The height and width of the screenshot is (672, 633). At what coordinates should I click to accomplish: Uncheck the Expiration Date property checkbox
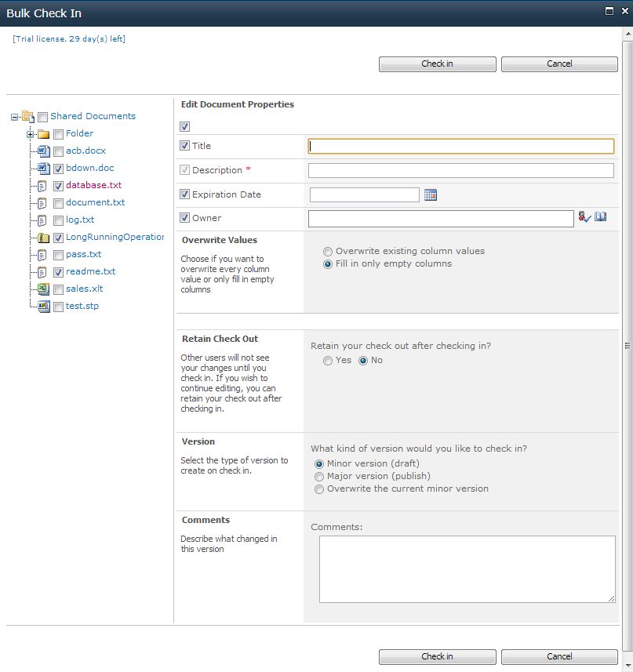pyautogui.click(x=184, y=194)
